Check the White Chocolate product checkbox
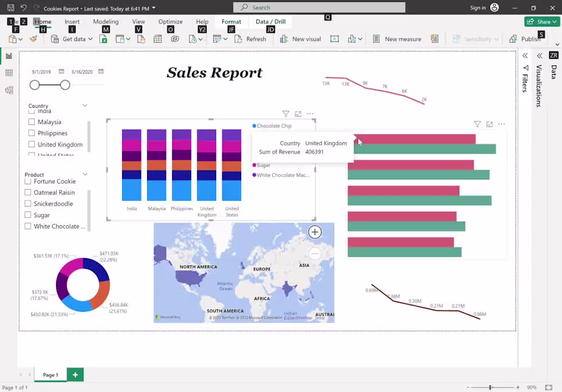Screen dimensions: 562x392 pos(28,226)
